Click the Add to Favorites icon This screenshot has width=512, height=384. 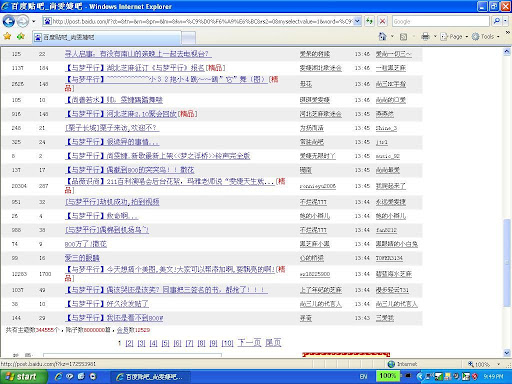click(21, 36)
